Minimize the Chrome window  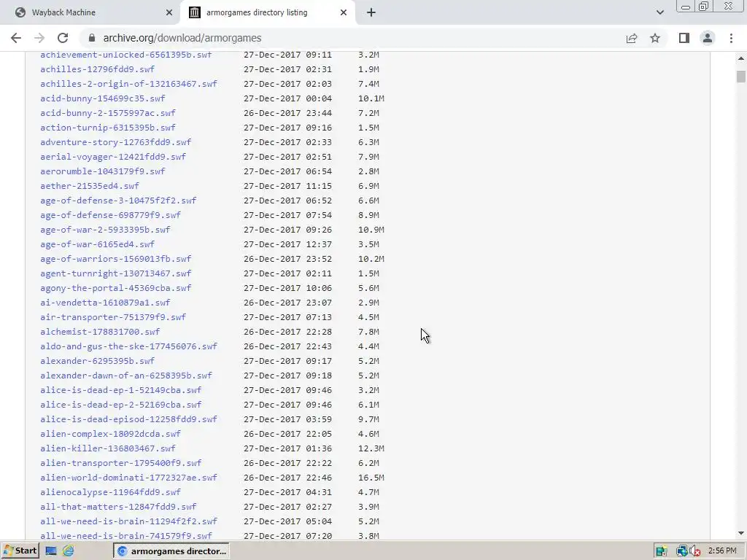tap(686, 7)
